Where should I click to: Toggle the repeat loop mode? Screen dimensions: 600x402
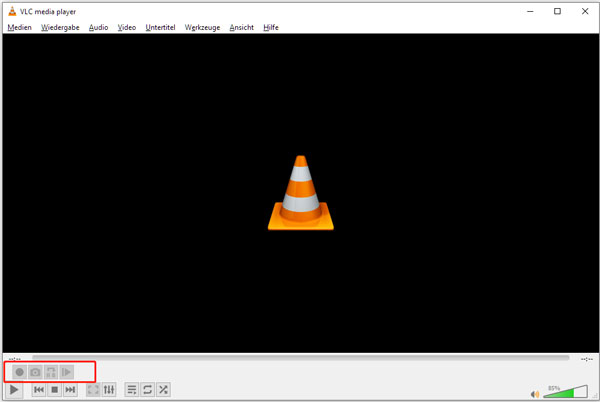[147, 390]
